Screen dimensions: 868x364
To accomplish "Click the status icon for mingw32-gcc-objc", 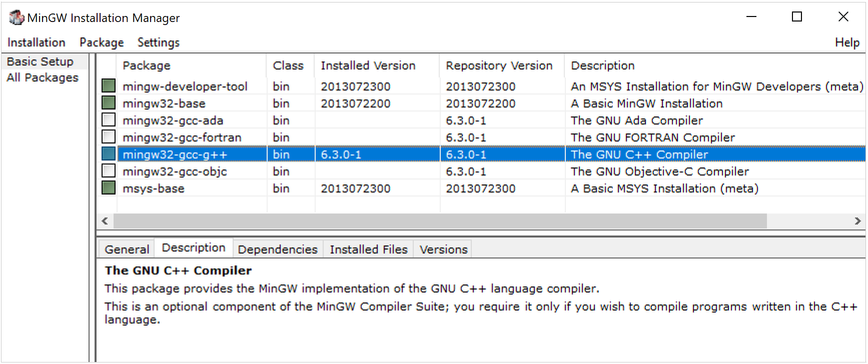I will point(108,171).
